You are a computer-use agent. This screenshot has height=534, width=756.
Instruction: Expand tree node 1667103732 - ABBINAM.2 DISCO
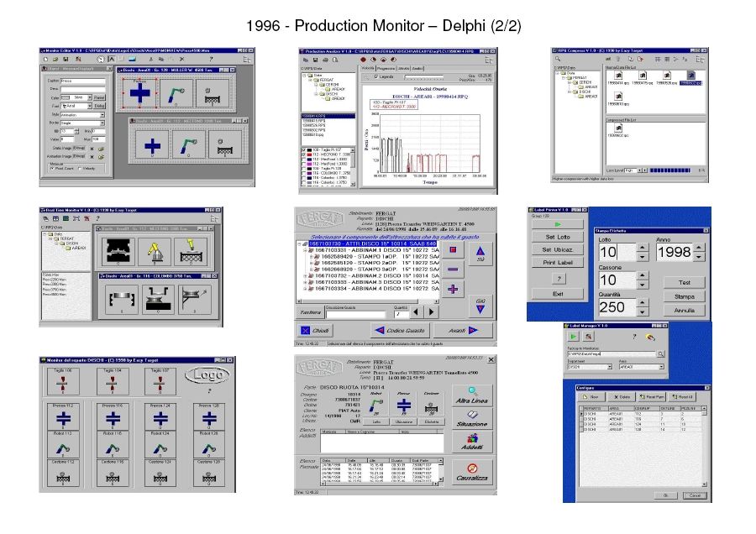(x=305, y=275)
